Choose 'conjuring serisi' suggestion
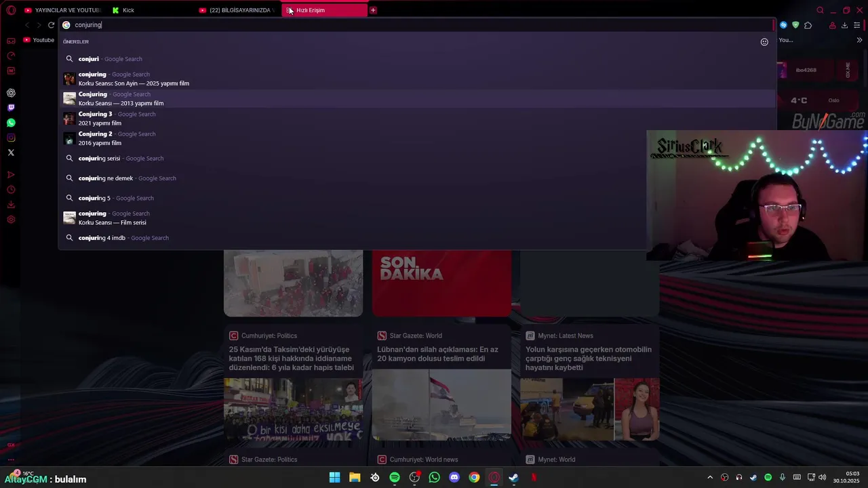Screen dimensions: 868x488 pyautogui.click(x=416, y=159)
